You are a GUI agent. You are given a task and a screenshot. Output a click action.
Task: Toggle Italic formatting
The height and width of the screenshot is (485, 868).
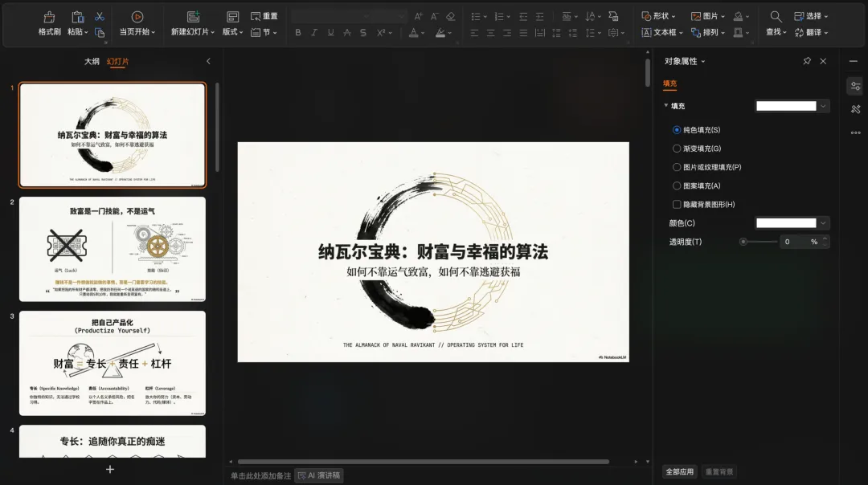click(314, 33)
